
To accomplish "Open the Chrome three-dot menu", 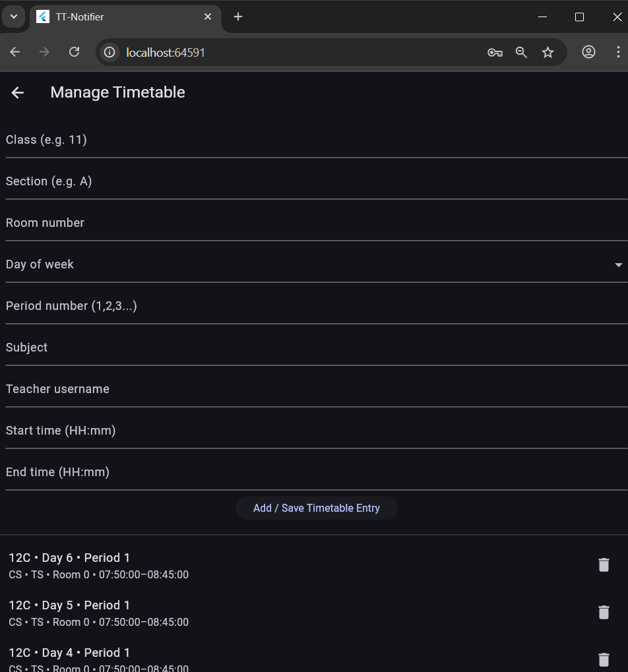I will click(618, 52).
